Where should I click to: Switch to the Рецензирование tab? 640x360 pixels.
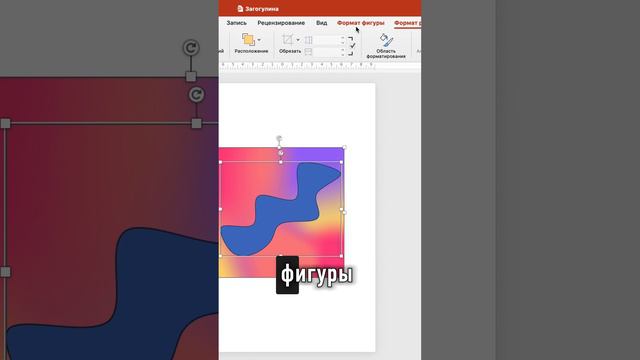[x=281, y=23]
